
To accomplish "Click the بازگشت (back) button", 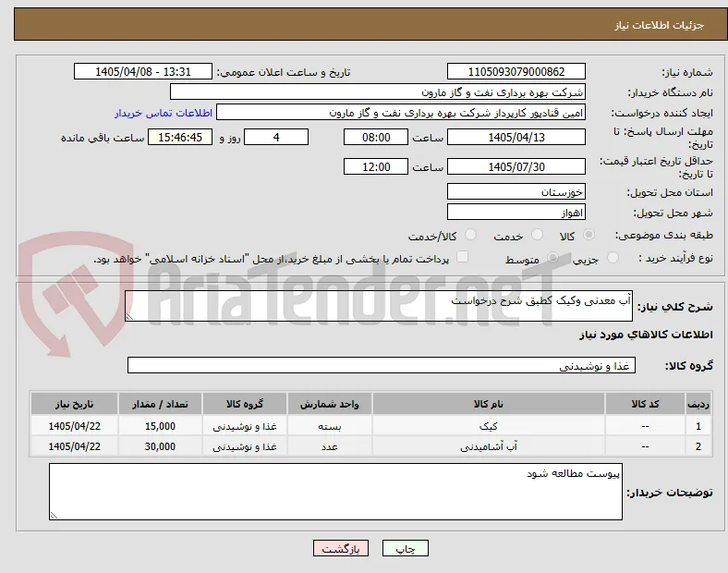I will click(341, 548).
